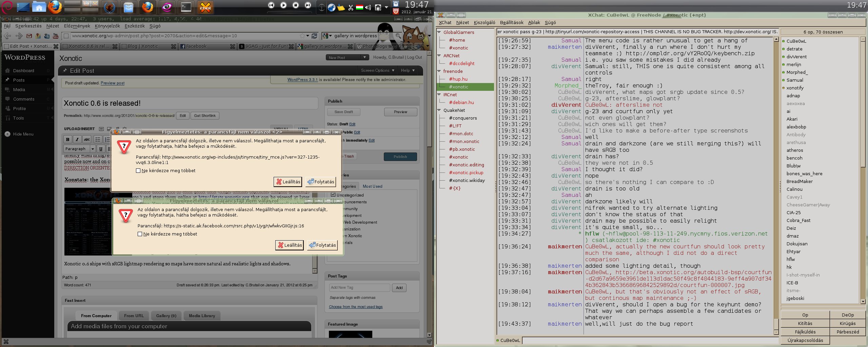This screenshot has height=347, width=868.
Task: Switch to the Gallery (9) upload tab
Action: coord(166,316)
